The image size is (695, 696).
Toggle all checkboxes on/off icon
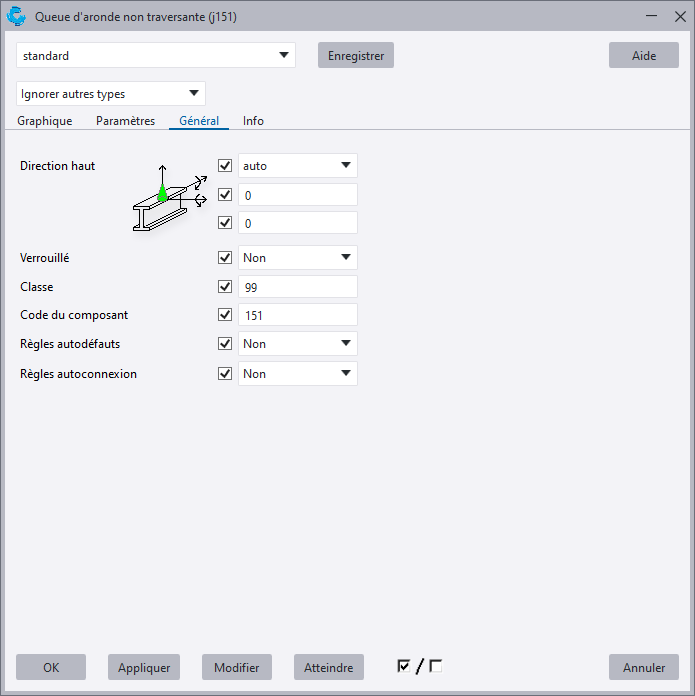419,666
